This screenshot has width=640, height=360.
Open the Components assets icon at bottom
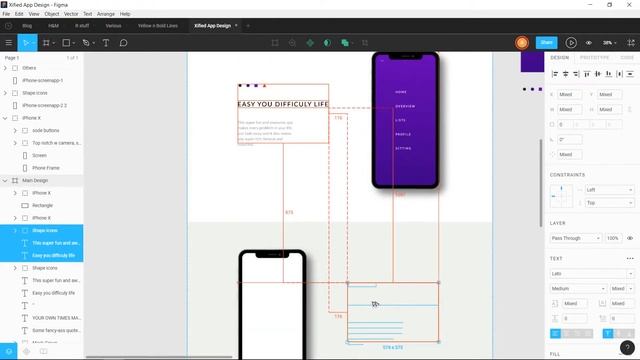point(27,351)
